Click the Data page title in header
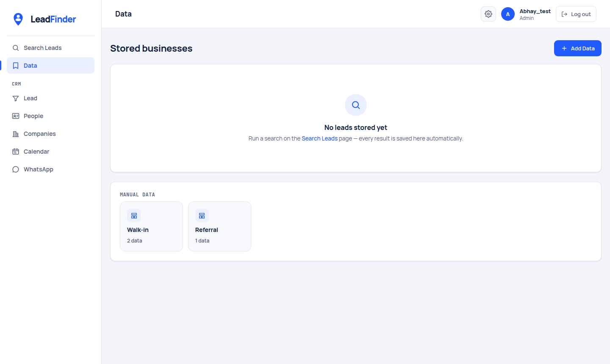610x364 pixels. (123, 14)
